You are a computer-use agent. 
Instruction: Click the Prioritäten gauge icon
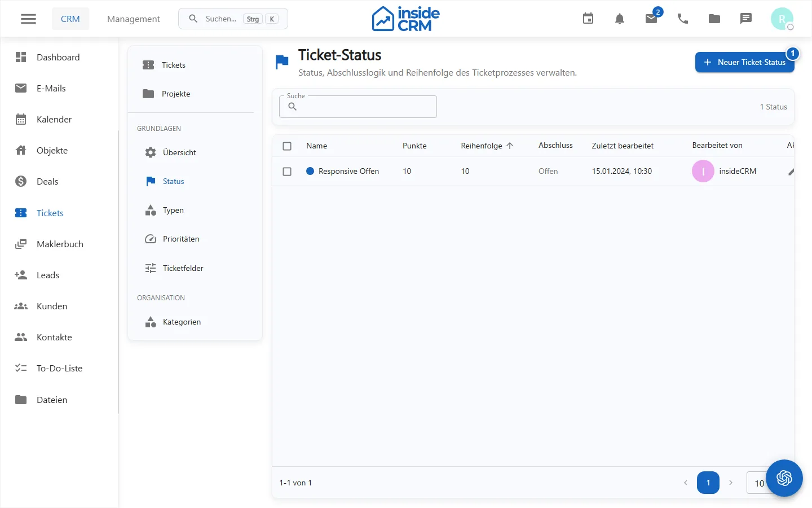click(151, 239)
